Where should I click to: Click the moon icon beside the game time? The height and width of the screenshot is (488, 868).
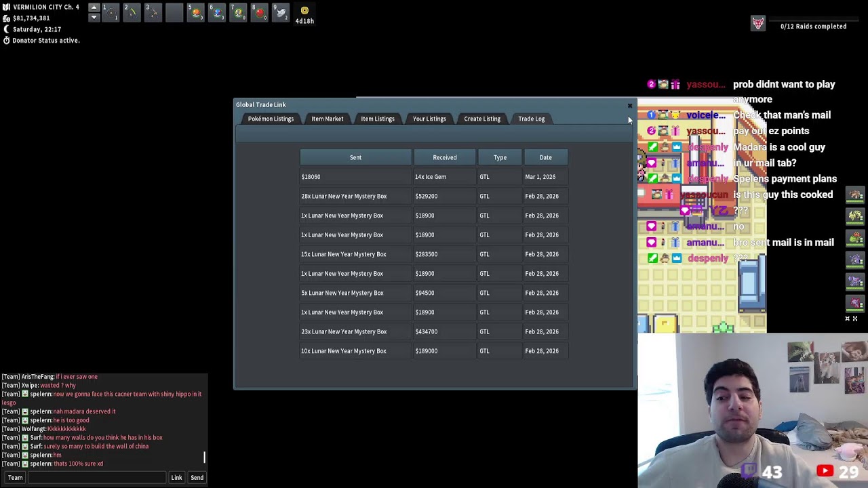click(x=6, y=29)
